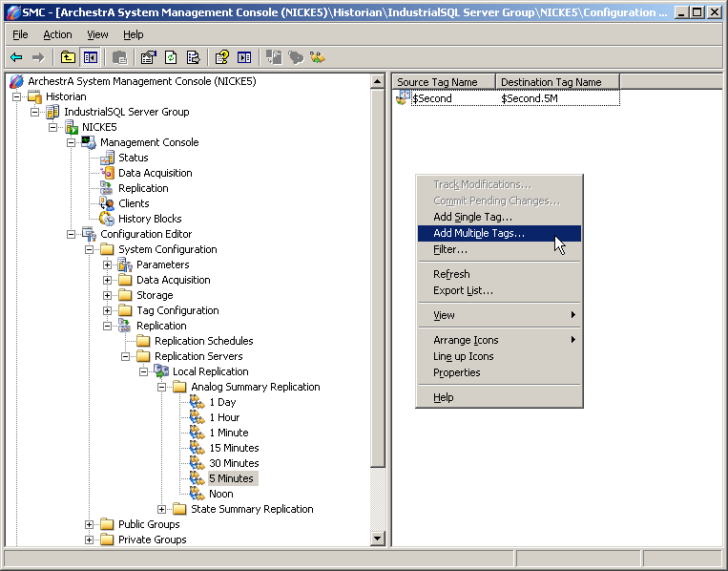This screenshot has height=571, width=728.
Task: Select the 30 Minutes replication group
Action: click(x=234, y=463)
